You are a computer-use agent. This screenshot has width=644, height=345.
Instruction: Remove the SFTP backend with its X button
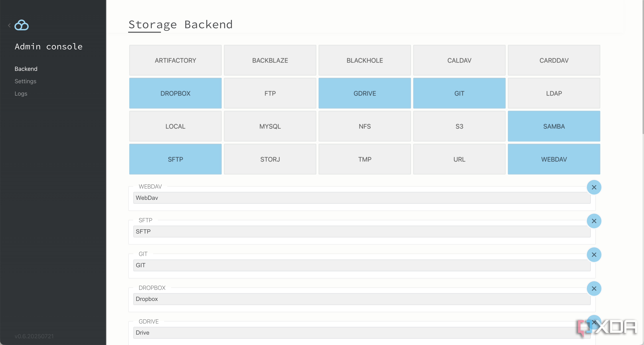click(594, 221)
